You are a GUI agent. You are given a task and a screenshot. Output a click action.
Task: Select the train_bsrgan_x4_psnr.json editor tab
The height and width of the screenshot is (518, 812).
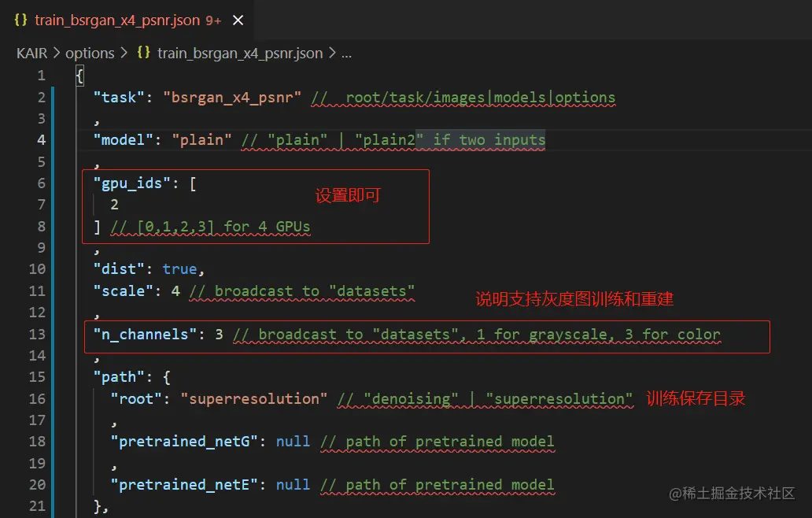[x=127, y=20]
